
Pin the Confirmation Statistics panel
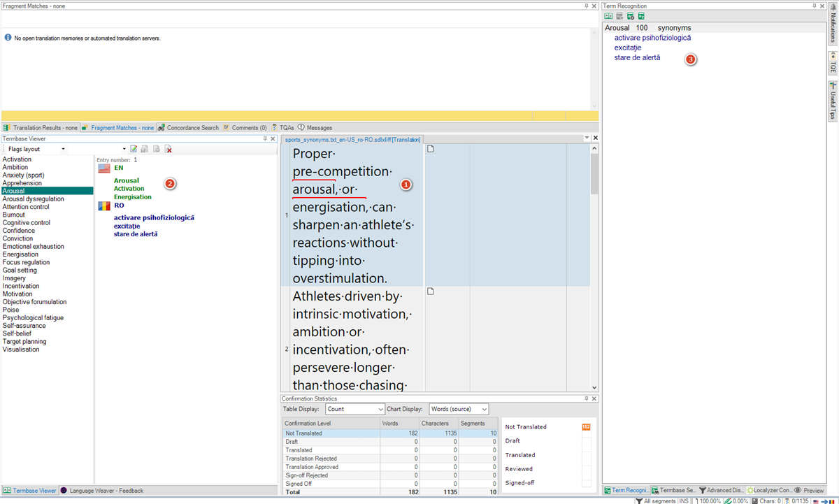pyautogui.click(x=586, y=398)
